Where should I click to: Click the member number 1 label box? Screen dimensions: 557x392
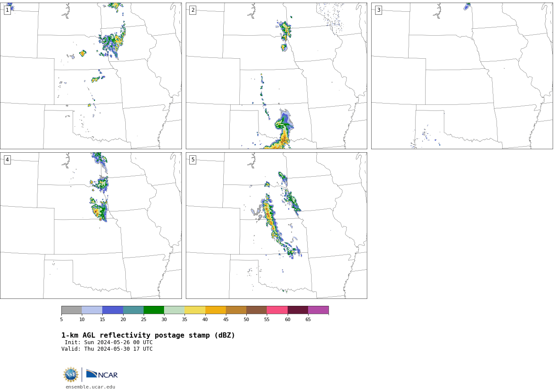coord(7,10)
